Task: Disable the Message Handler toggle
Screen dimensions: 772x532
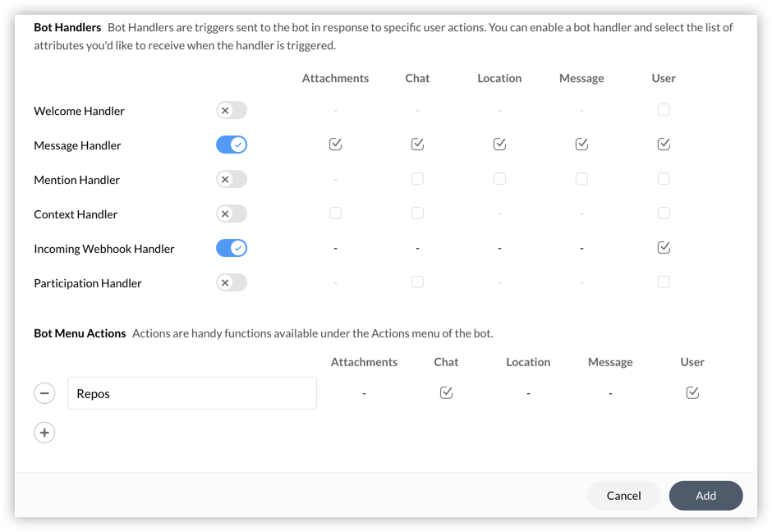Action: [x=232, y=145]
